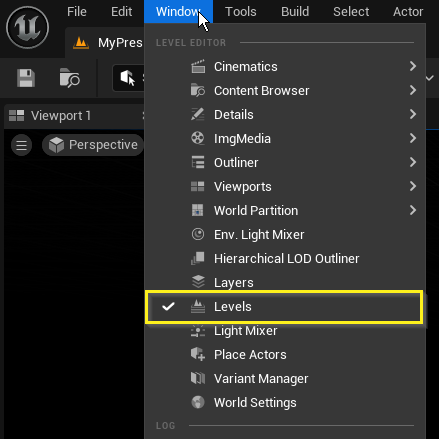Viewport: 439px width, 439px height.
Task: Open the Tools menu
Action: pos(241,12)
